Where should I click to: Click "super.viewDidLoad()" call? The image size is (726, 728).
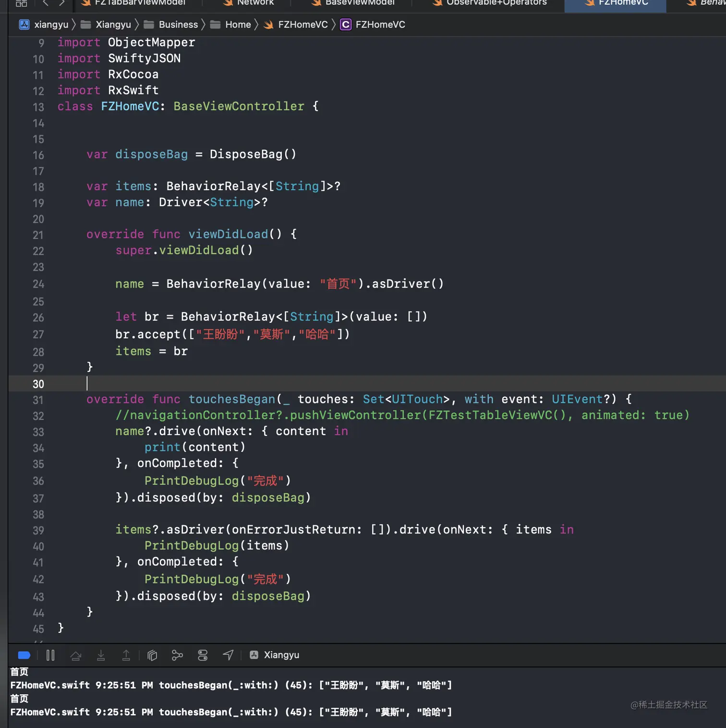(184, 250)
